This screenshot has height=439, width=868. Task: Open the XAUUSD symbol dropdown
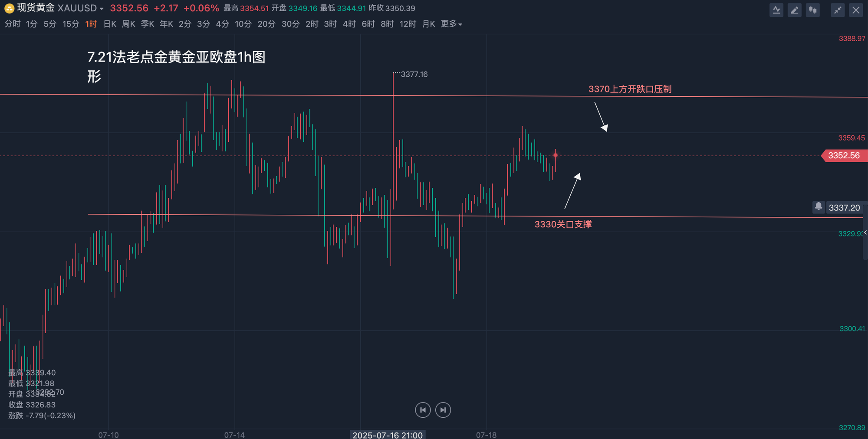coord(101,9)
